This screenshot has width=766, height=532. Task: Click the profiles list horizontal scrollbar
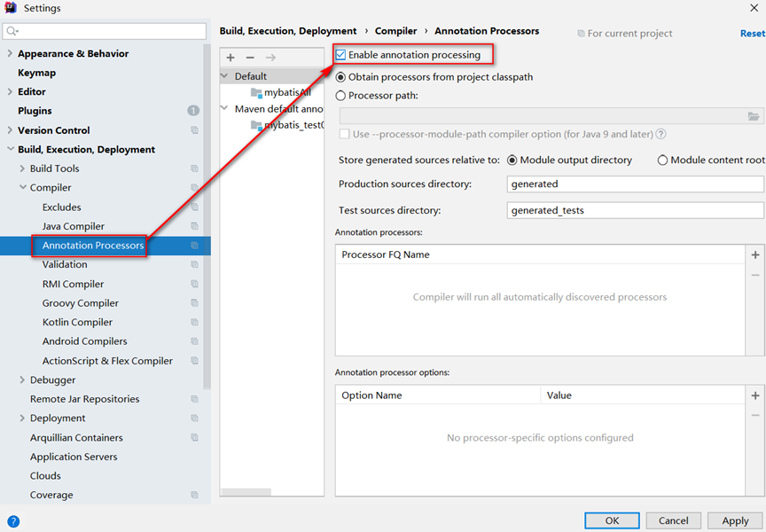[x=246, y=492]
